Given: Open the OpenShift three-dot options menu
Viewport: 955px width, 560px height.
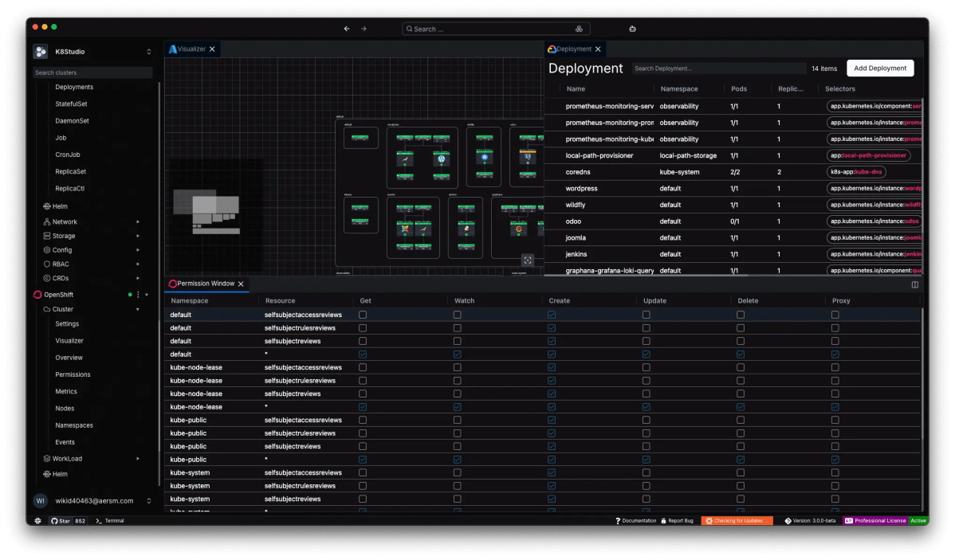Looking at the screenshot, I should pos(138,295).
